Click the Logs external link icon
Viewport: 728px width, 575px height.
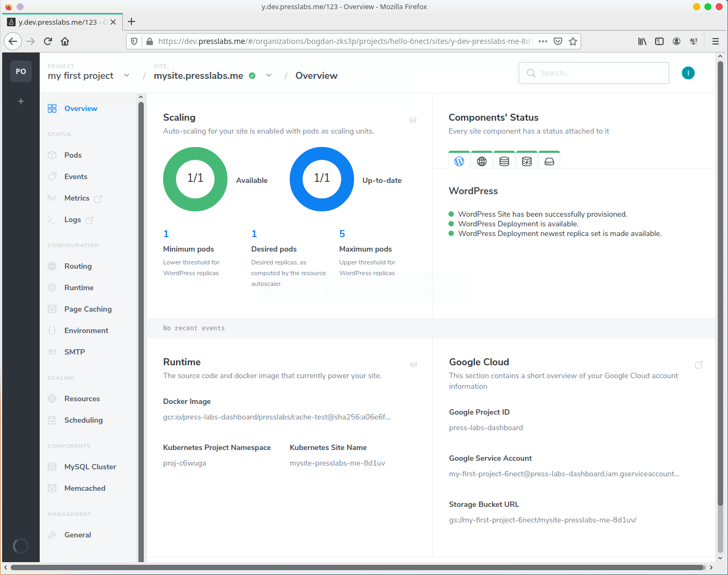pos(90,220)
